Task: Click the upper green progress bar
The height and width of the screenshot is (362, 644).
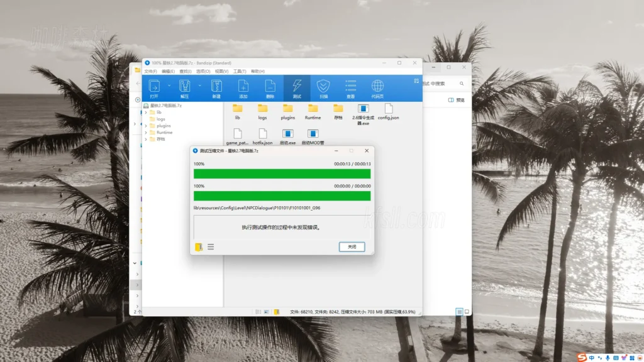Action: [x=282, y=173]
